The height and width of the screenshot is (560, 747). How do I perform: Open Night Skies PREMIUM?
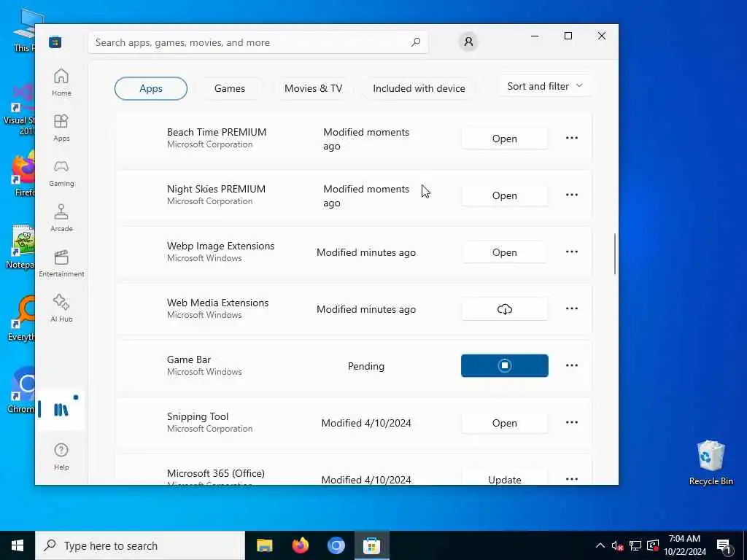click(505, 195)
